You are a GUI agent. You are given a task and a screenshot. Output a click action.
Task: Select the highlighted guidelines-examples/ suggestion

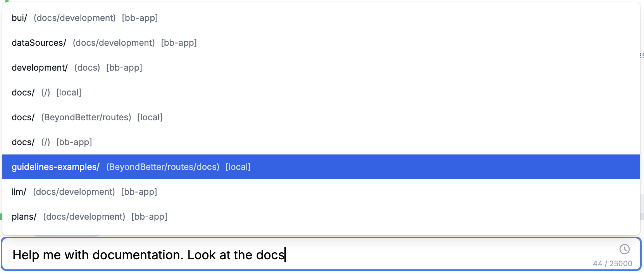tap(56, 166)
